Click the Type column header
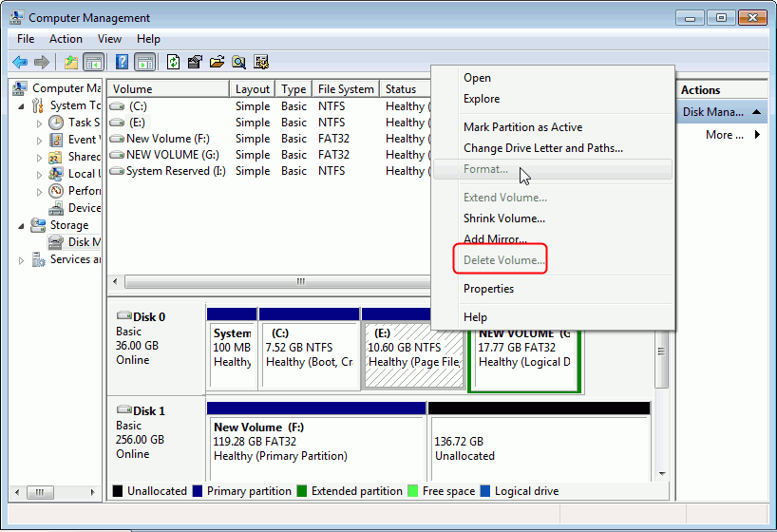777x532 pixels. 294,88
